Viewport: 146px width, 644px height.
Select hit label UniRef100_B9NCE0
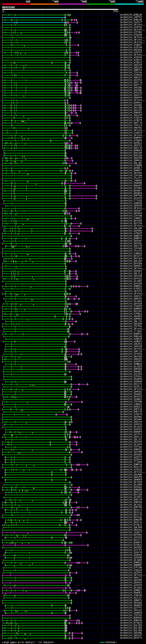131,449
